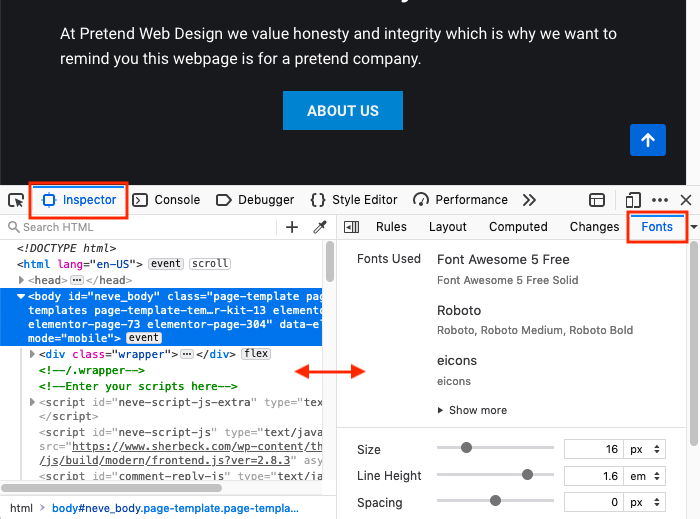Select the /.wrapper comment node

tap(92, 370)
